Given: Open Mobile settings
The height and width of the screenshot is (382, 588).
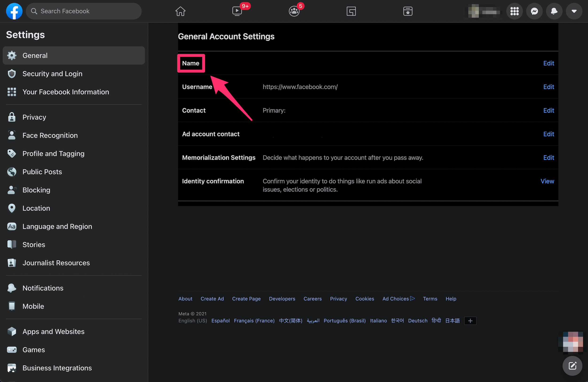Looking at the screenshot, I should (x=74, y=306).
